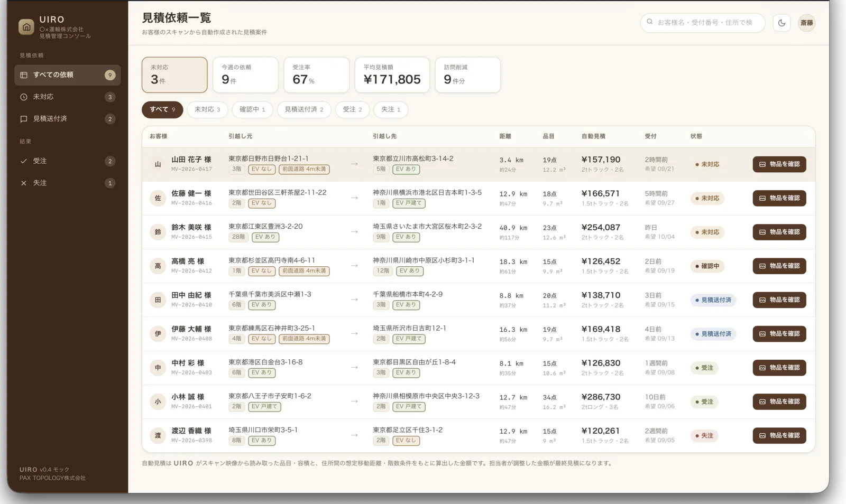Click avatar 渡 for 渡辺 香織
846x504 pixels.
click(x=158, y=435)
